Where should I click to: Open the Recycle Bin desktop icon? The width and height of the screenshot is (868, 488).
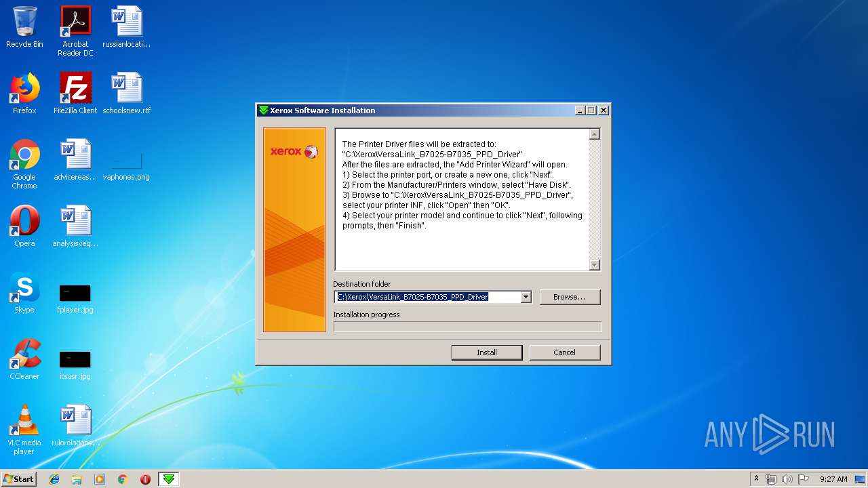point(24,28)
